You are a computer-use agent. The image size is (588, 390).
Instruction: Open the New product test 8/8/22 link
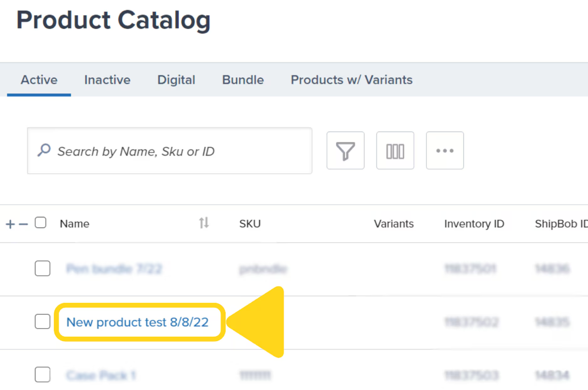(x=137, y=322)
